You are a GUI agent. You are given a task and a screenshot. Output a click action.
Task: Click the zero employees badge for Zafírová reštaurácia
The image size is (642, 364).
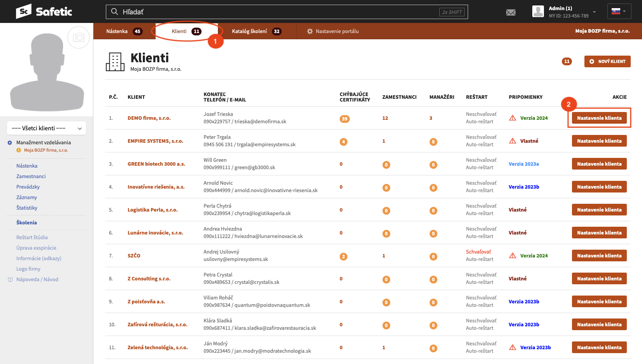(386, 325)
